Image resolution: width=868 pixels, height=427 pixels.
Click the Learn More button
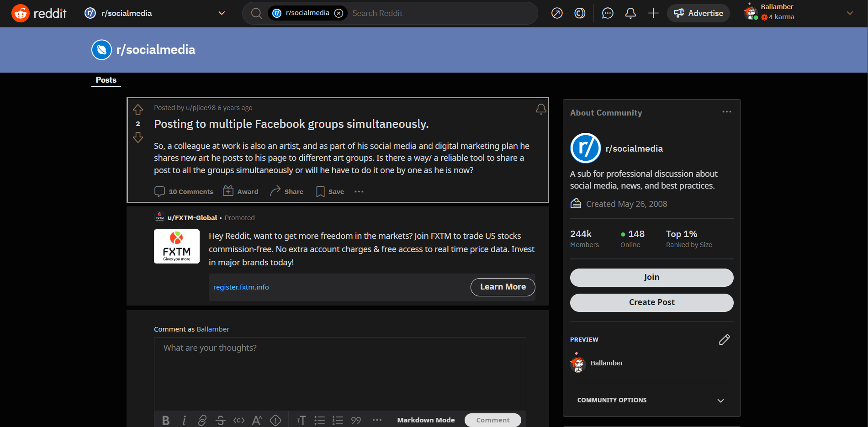pyautogui.click(x=503, y=287)
